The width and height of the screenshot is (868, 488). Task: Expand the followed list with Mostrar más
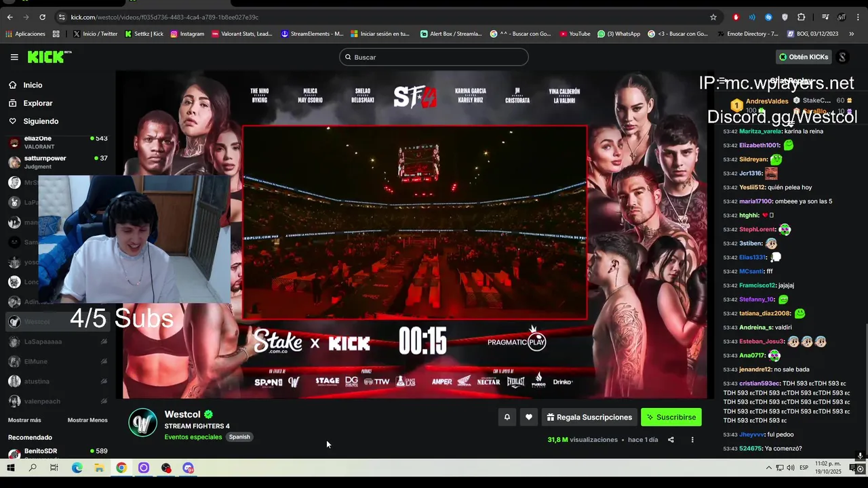(x=24, y=420)
